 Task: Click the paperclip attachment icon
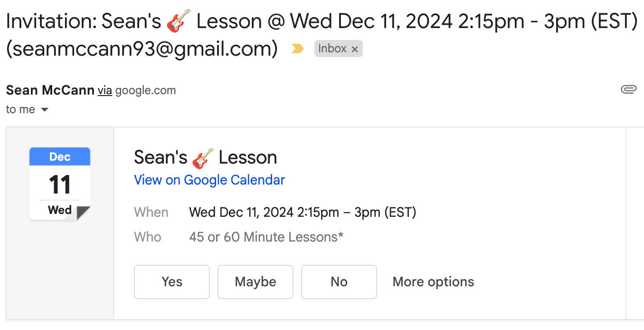[x=628, y=89]
